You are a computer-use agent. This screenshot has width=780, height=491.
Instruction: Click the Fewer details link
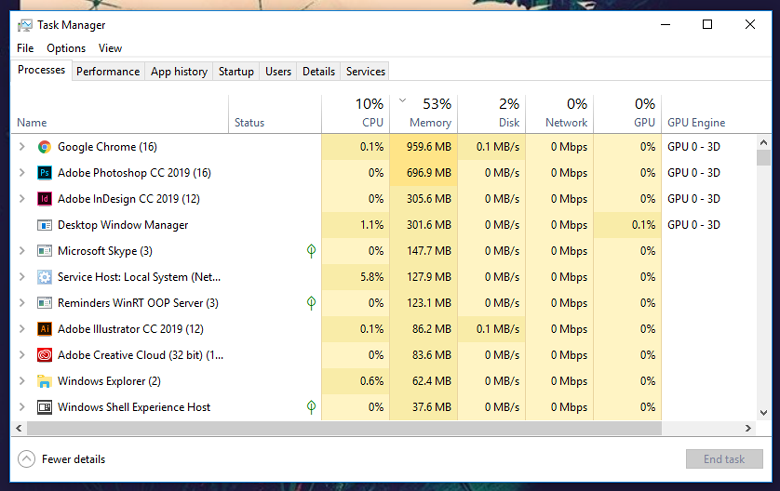coord(74,459)
